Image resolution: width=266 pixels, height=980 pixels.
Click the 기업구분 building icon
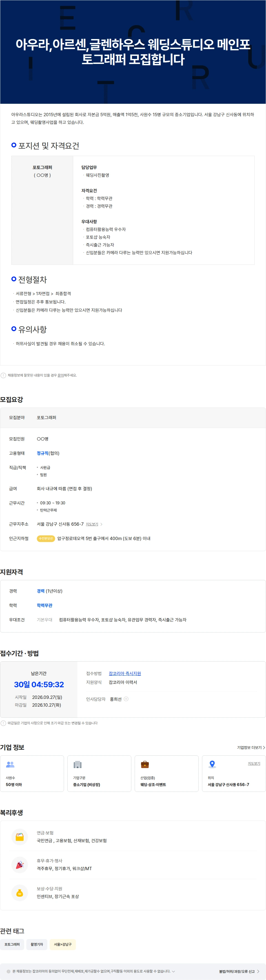78,764
